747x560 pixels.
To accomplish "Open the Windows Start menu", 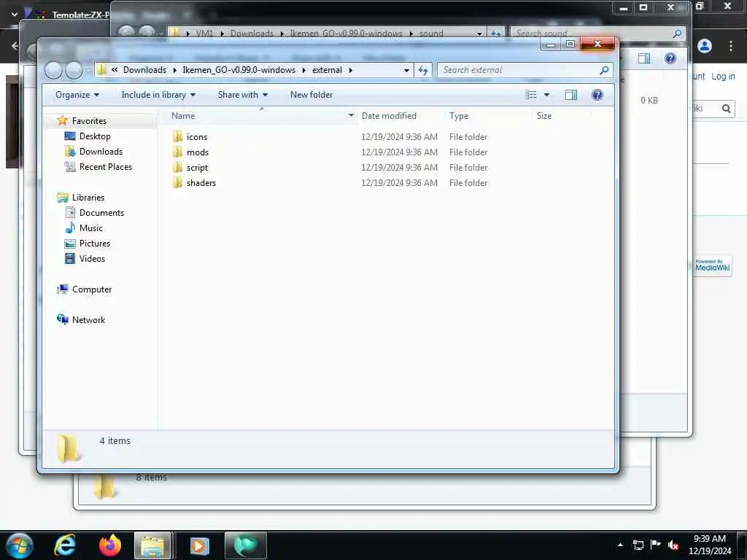I will [18, 545].
